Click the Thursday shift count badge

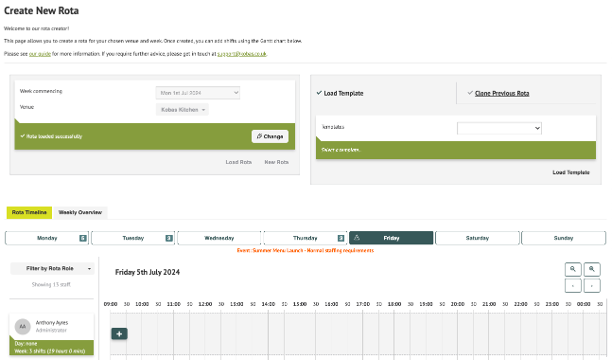[341, 238]
